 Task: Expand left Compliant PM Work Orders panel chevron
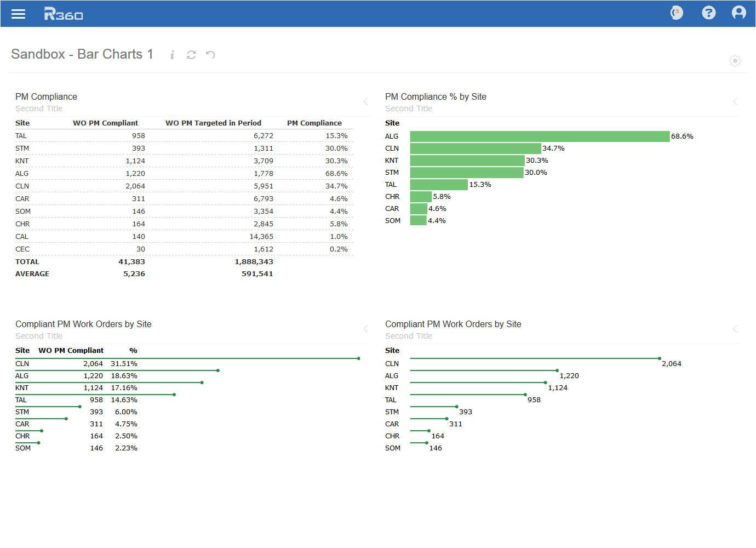click(365, 329)
